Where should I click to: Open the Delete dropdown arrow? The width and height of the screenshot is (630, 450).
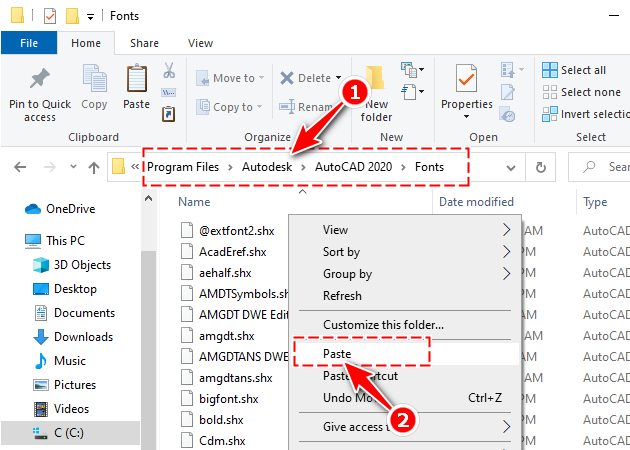(x=338, y=78)
